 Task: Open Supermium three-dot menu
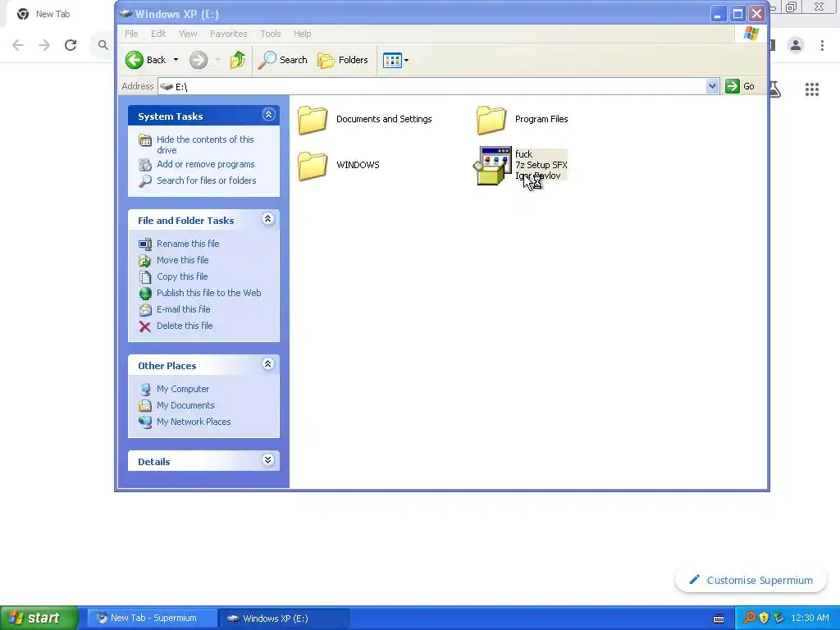(x=822, y=45)
